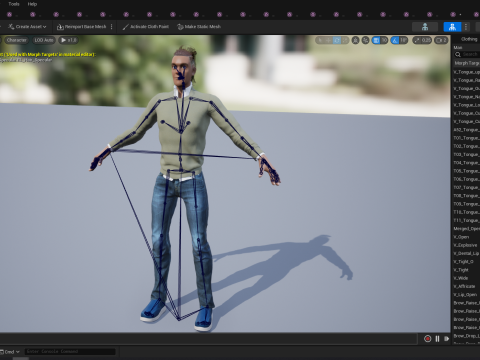Select Brow_Drop_L morph target row
The image size is (480, 360).
pyautogui.click(x=466, y=336)
